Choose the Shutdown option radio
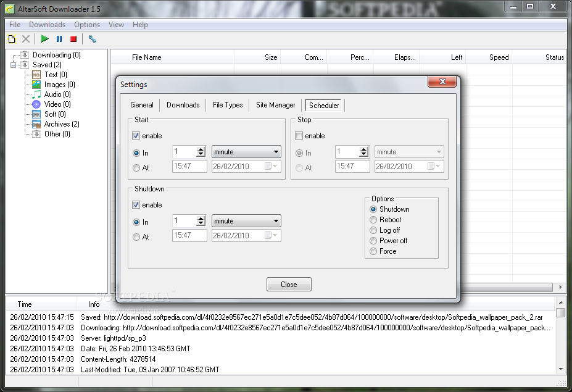The image size is (572, 392). (x=373, y=209)
